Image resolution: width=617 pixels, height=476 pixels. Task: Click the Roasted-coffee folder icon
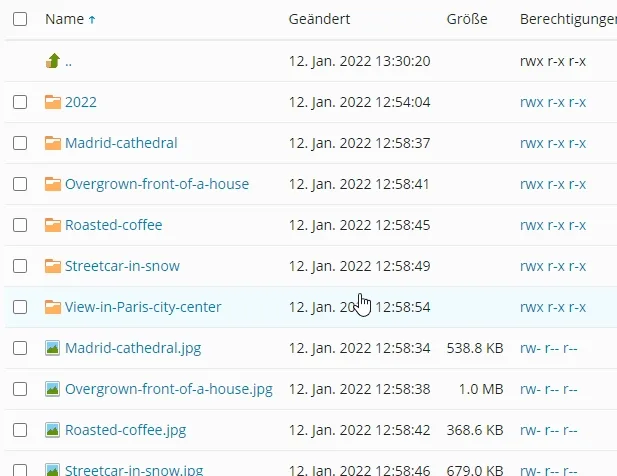tap(53, 225)
